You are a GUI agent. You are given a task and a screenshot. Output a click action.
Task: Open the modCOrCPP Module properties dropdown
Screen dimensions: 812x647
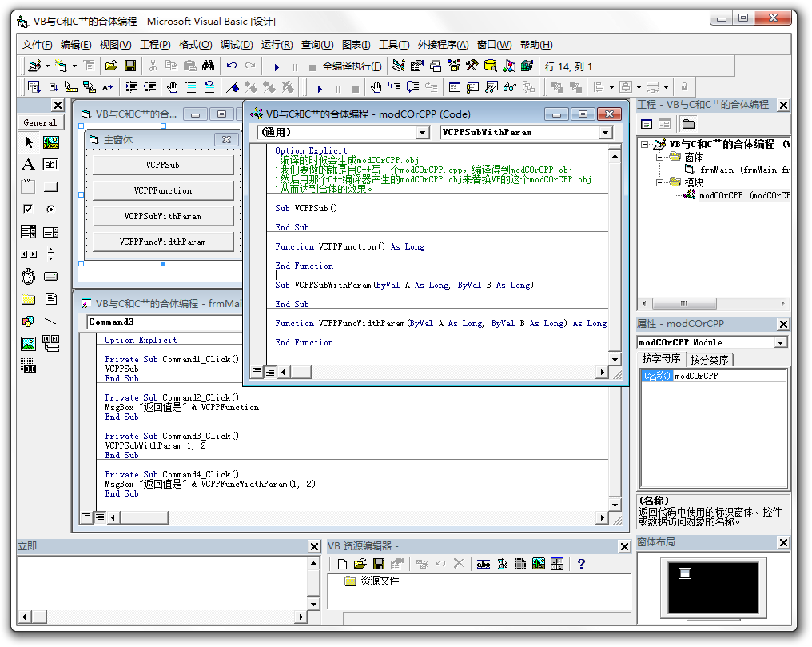click(x=780, y=343)
